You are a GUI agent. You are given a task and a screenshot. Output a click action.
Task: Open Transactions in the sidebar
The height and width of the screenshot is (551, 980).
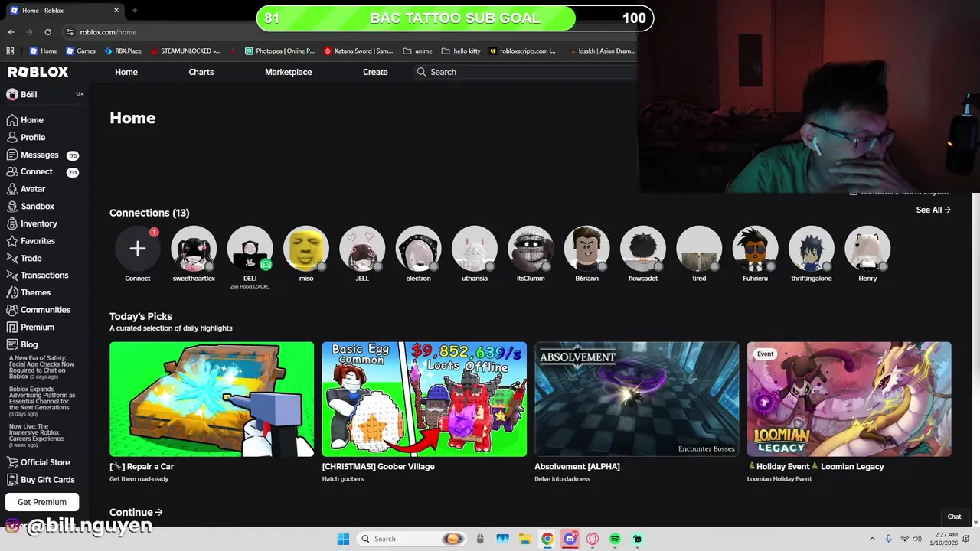click(x=38, y=275)
